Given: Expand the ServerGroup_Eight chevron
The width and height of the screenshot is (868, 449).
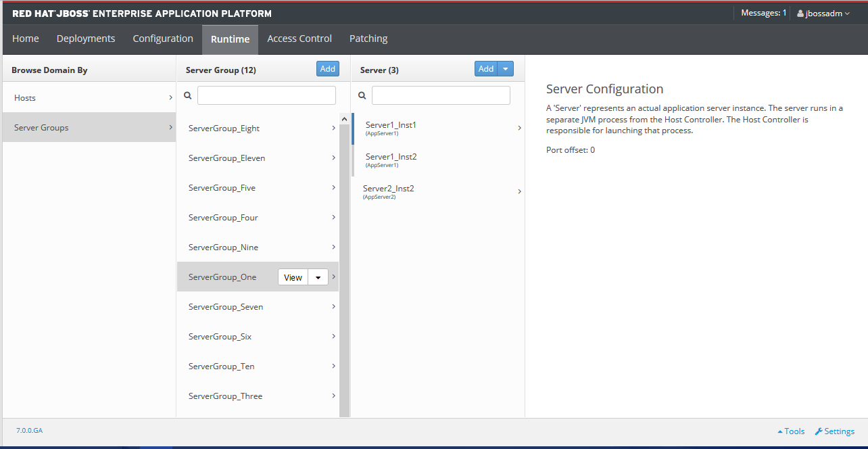Looking at the screenshot, I should (334, 128).
